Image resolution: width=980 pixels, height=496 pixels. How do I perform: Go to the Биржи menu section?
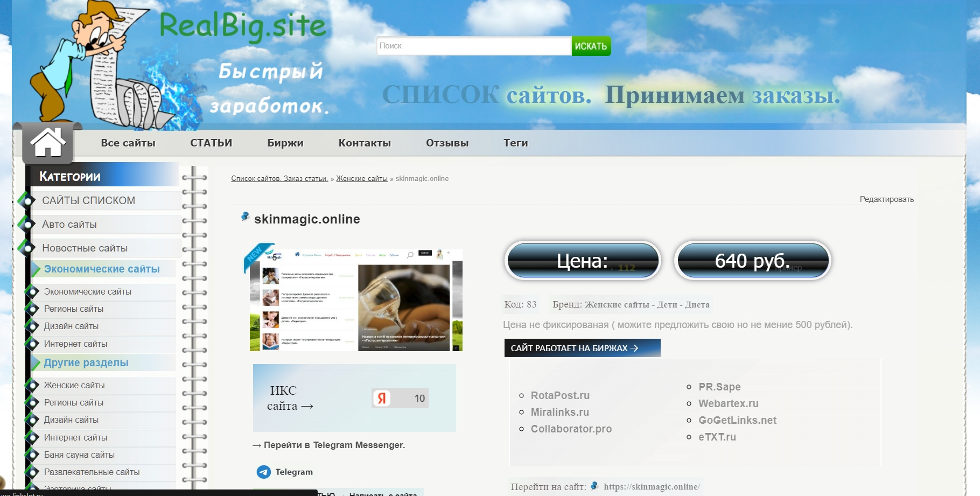tap(285, 143)
